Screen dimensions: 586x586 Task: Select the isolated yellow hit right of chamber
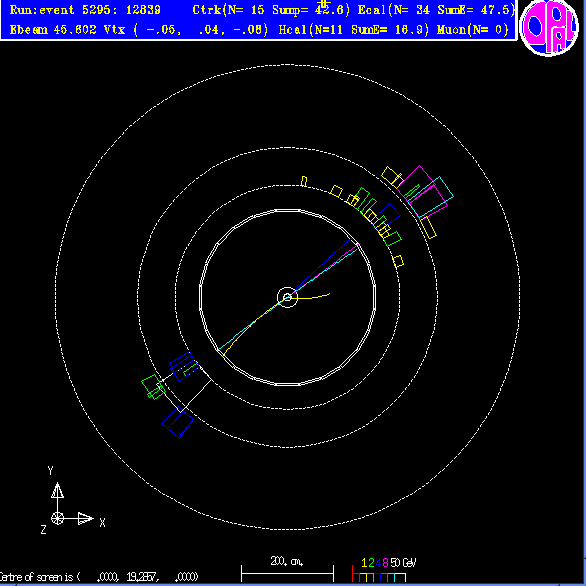coord(398,261)
